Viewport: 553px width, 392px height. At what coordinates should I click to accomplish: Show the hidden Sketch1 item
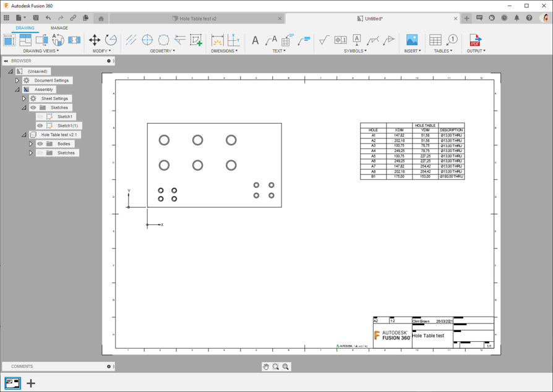[x=40, y=117]
